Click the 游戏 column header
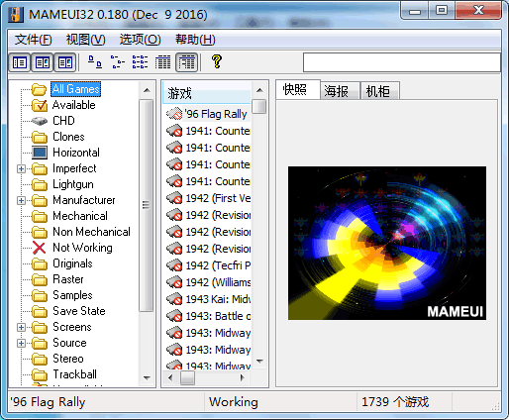Screen dimensions: 509x420 tap(207, 93)
